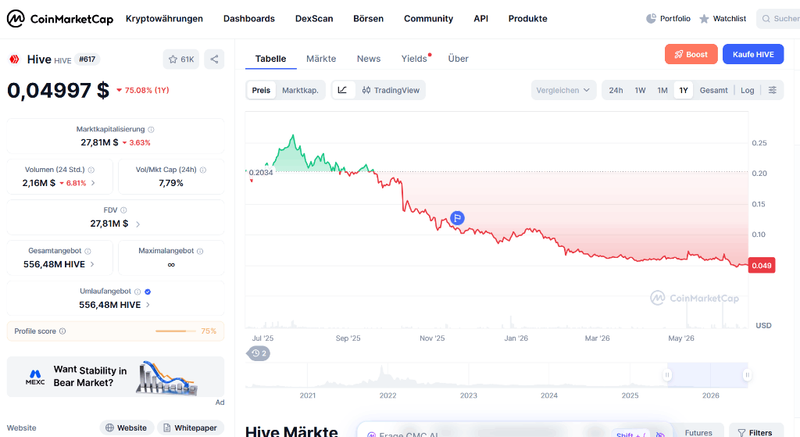The width and height of the screenshot is (800, 437).
Task: Open the Vergleichen dropdown
Action: point(563,90)
